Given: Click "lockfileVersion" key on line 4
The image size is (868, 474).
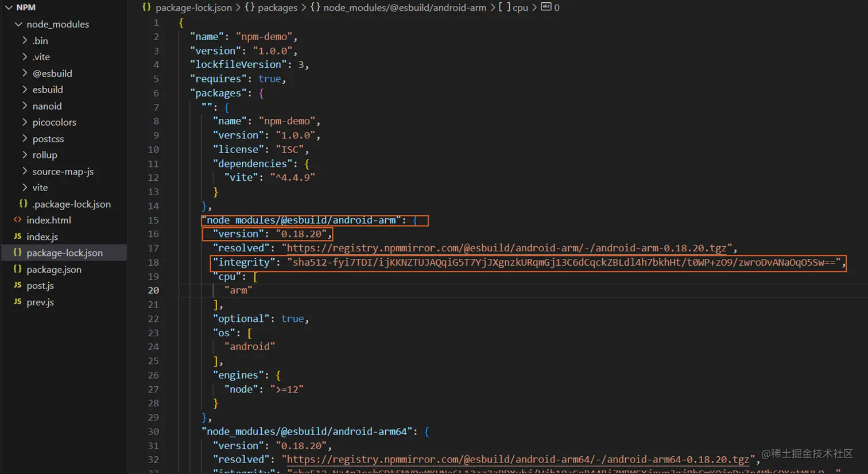Looking at the screenshot, I should pos(239,65).
